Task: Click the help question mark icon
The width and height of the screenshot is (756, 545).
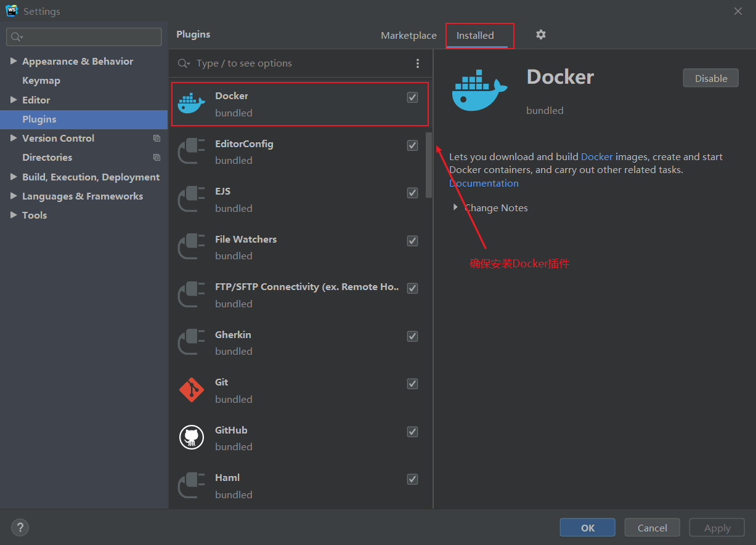Action: click(20, 527)
